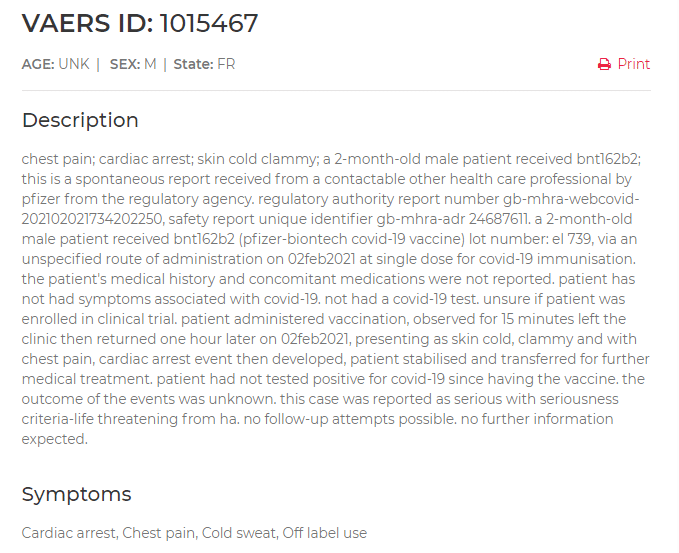
Task: Click the VAERS ID 1015467 heading
Action: point(140,24)
